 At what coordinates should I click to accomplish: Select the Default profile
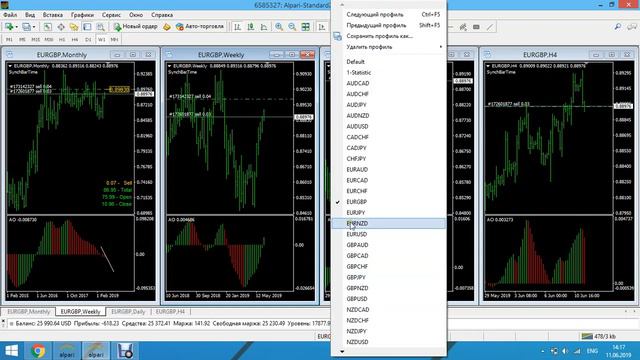point(389,62)
